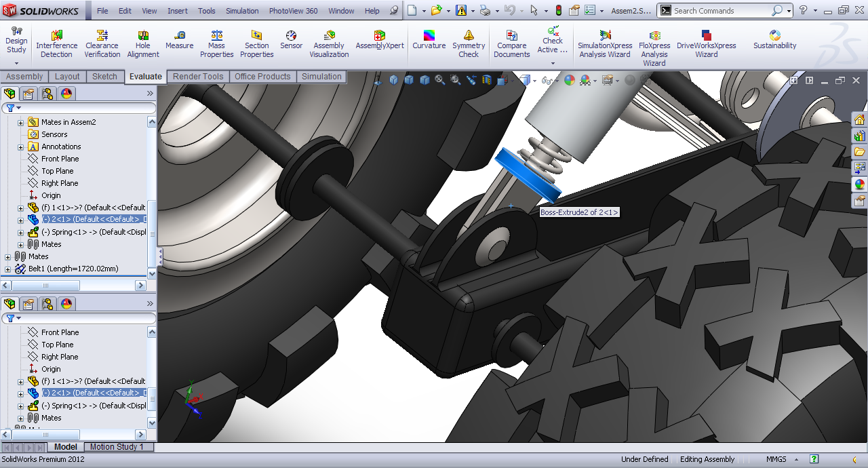Open the File Properties icon in title toolbar

click(575, 10)
